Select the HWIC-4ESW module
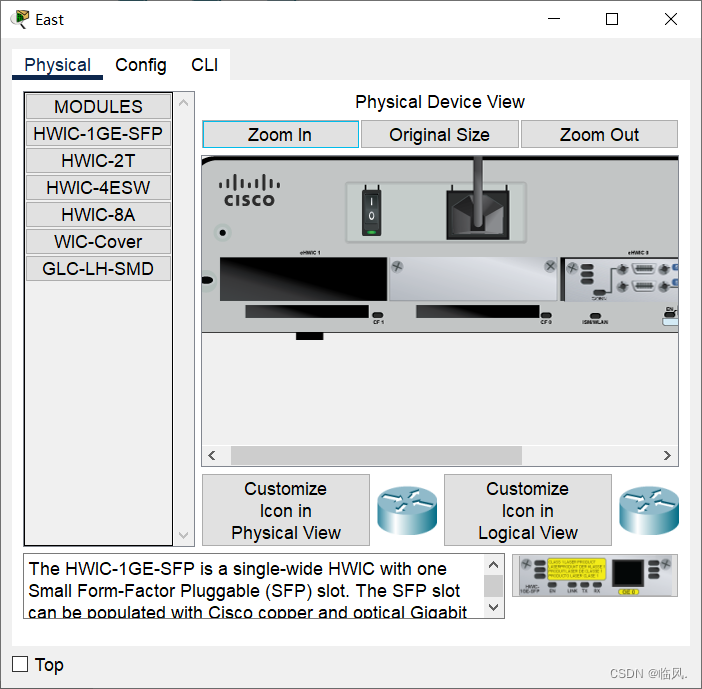Image resolution: width=702 pixels, height=689 pixels. pyautogui.click(x=98, y=188)
